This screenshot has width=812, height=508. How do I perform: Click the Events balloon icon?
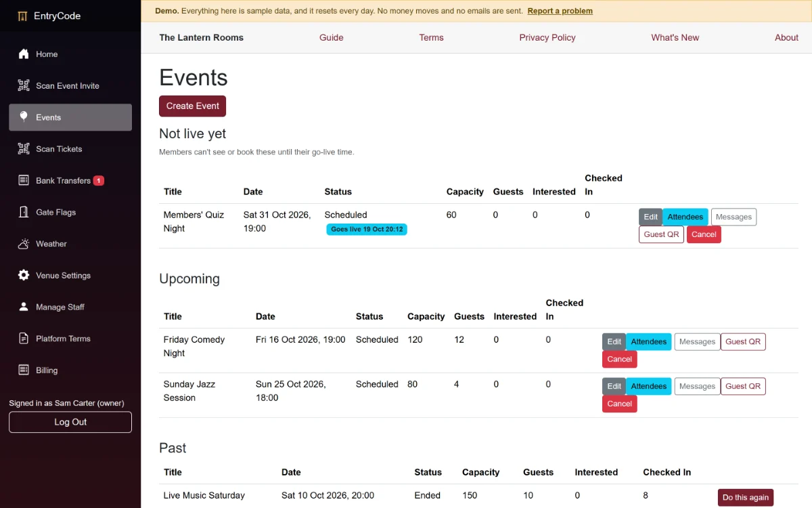(24, 117)
